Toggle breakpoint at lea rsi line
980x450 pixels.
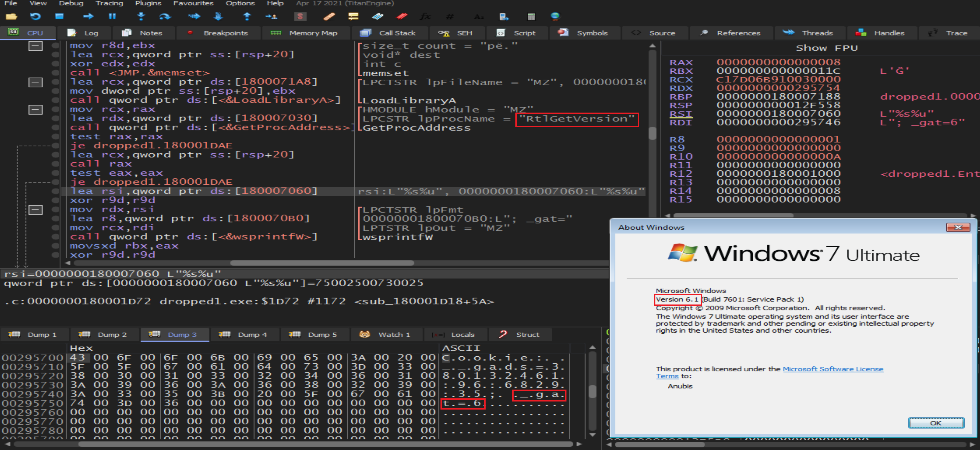[55, 191]
